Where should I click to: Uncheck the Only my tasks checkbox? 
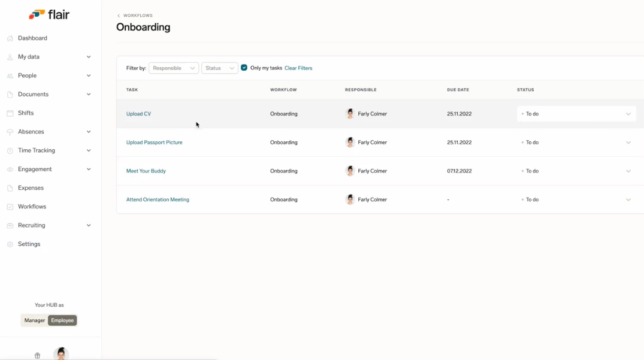pos(244,68)
